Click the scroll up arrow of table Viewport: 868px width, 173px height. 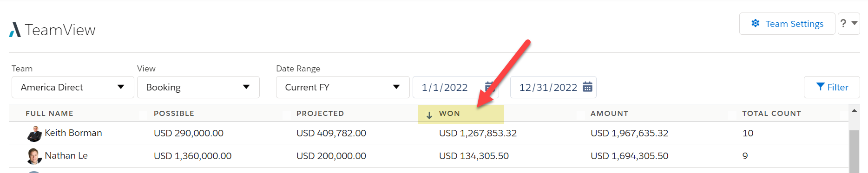point(854,110)
